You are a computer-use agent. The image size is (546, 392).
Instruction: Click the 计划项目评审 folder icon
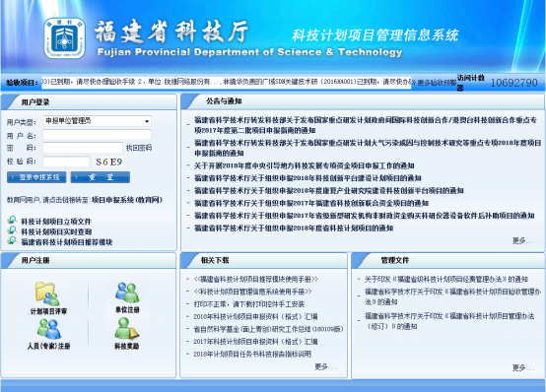(x=46, y=294)
